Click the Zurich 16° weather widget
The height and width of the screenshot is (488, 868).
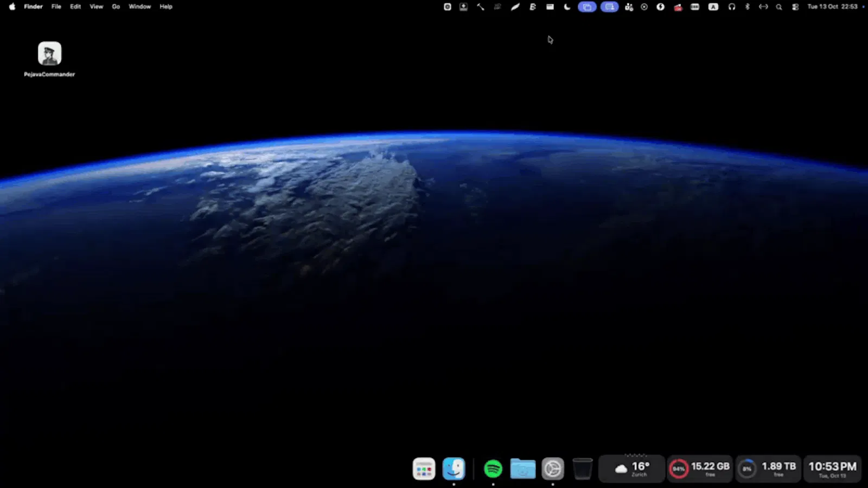coord(631,469)
